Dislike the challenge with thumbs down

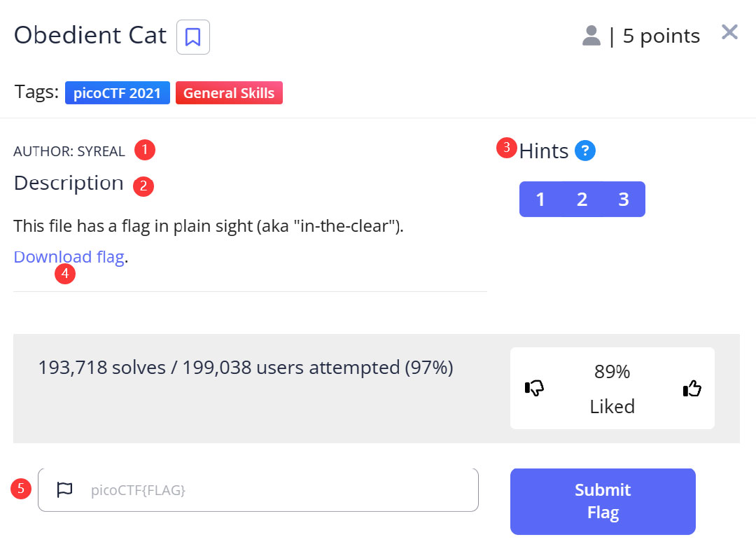coord(535,389)
